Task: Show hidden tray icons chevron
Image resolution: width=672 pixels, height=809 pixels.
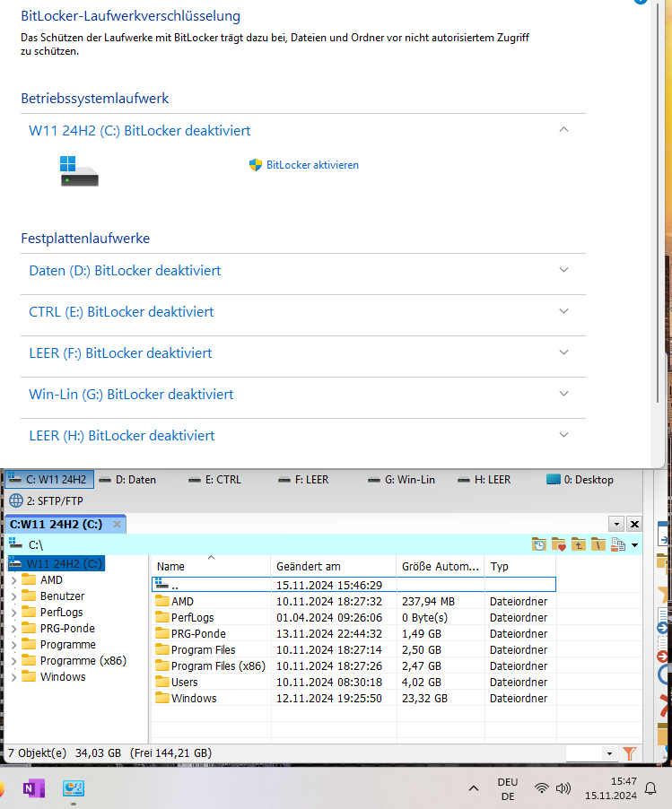Action: (x=474, y=788)
